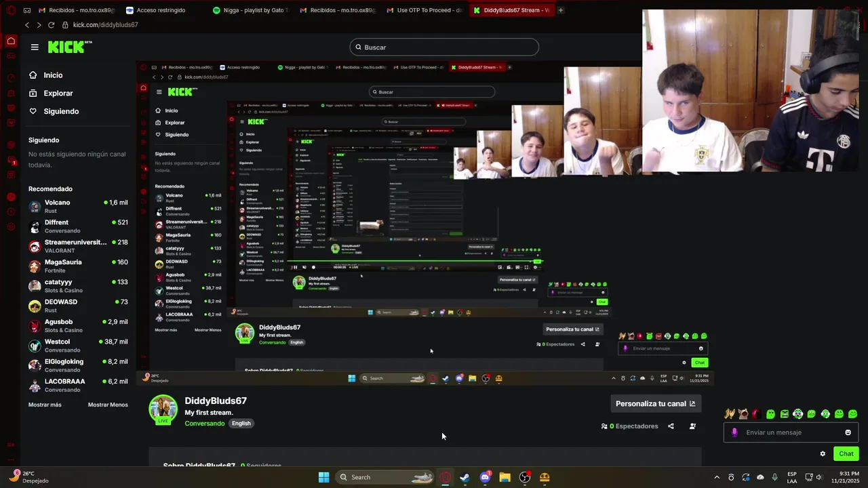Click the share stream icon
The image size is (868, 488).
pyautogui.click(x=671, y=426)
